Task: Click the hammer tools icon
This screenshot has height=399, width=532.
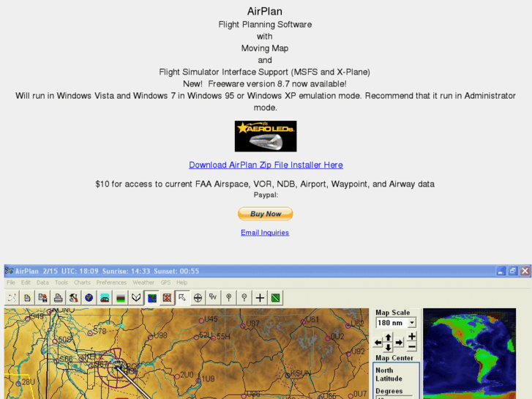Action: [74, 298]
